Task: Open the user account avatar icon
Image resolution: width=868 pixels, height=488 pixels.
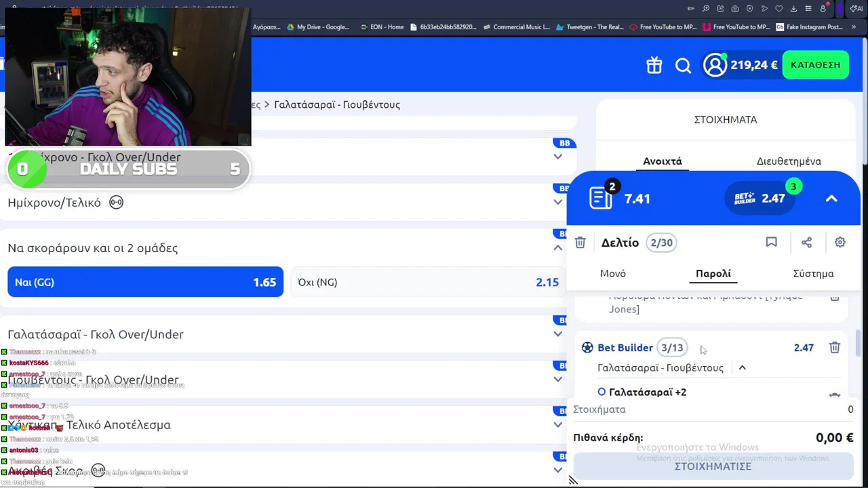Action: 715,65
